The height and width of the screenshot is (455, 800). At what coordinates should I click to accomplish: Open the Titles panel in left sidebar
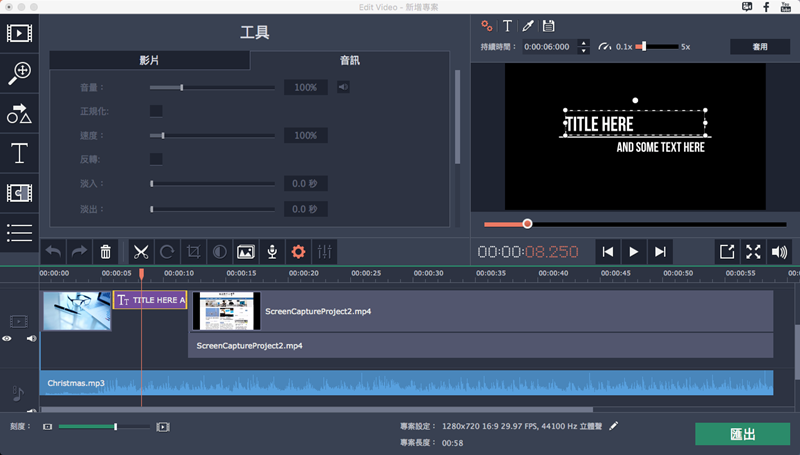[19, 153]
